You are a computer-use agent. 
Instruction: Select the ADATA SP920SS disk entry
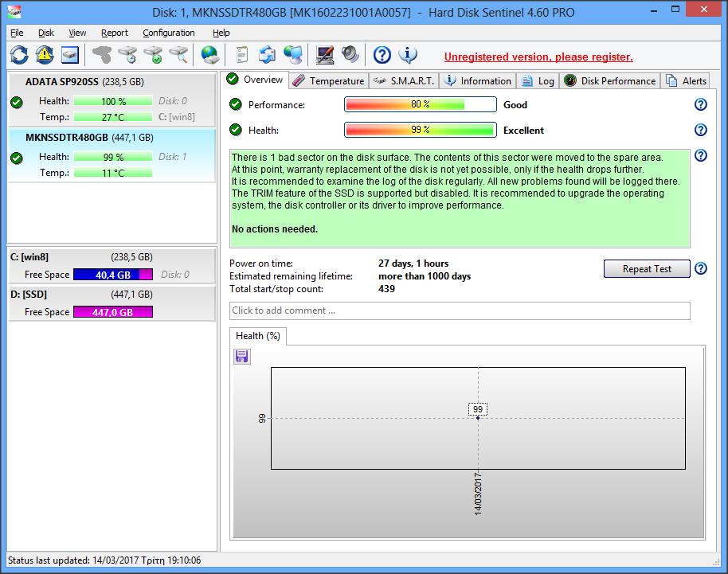click(112, 99)
